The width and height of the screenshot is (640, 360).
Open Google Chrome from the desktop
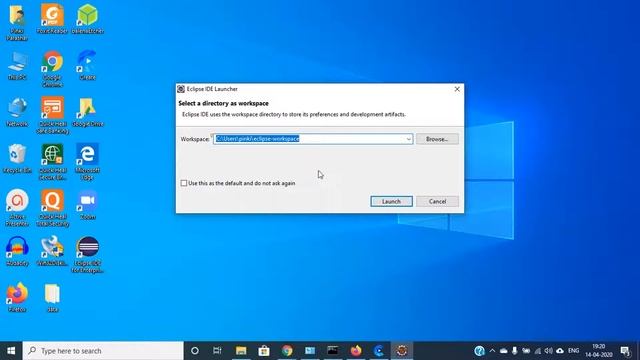(x=52, y=69)
